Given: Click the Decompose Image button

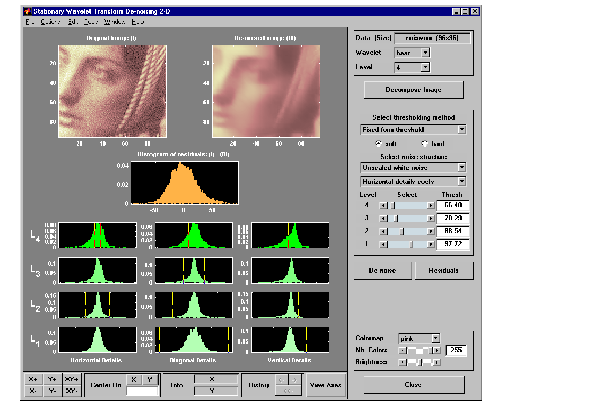Looking at the screenshot, I should click(x=413, y=90).
